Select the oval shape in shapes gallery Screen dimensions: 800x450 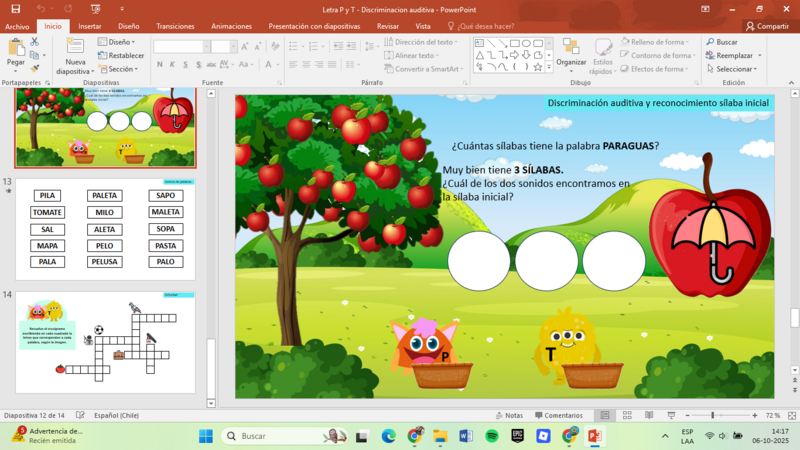click(x=527, y=43)
